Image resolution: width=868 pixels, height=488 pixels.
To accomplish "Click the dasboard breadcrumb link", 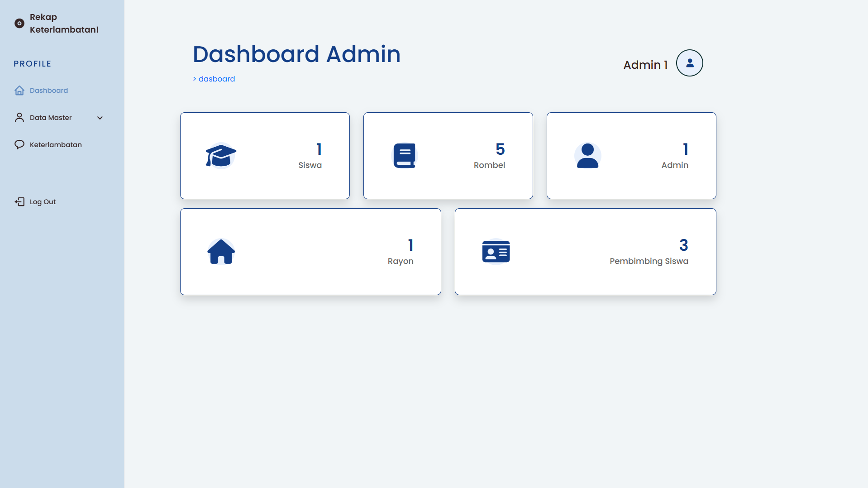I will (x=217, y=79).
